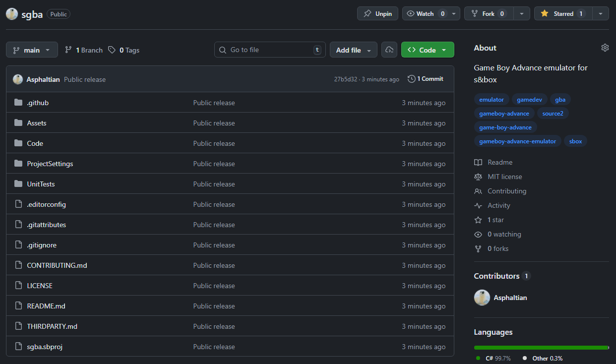Expand the Fork options dropdown arrow
Screen dimensions: 616x364
pyautogui.click(x=521, y=14)
